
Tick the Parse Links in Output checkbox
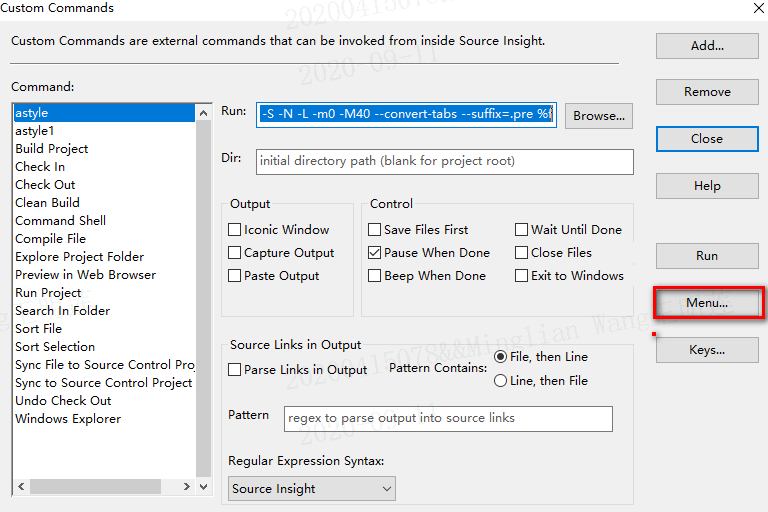(235, 369)
